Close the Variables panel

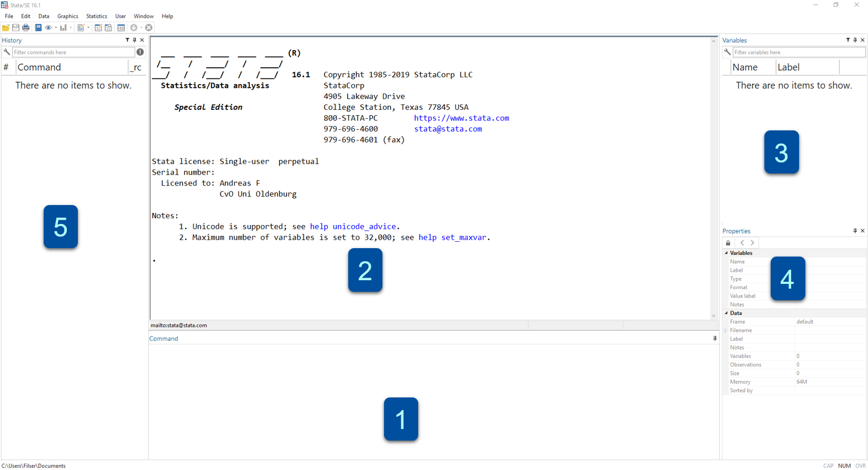coord(863,40)
